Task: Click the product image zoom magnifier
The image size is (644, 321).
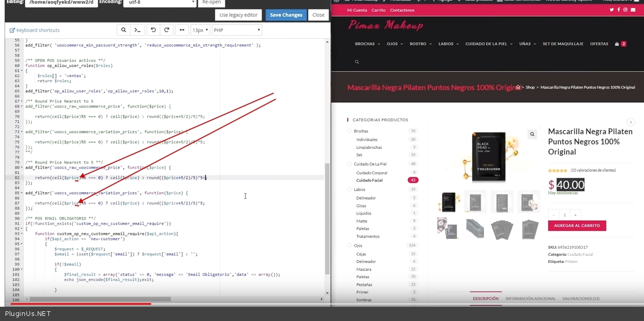Action: (x=532, y=134)
